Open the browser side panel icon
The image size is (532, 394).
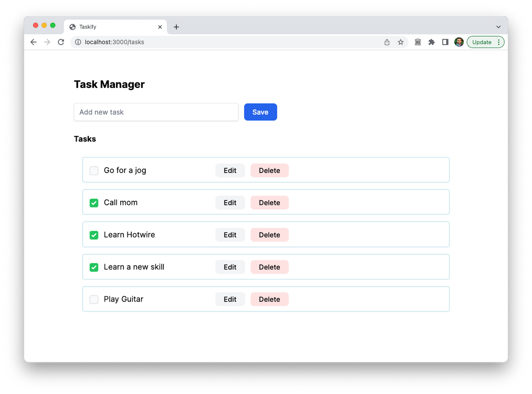tap(445, 42)
